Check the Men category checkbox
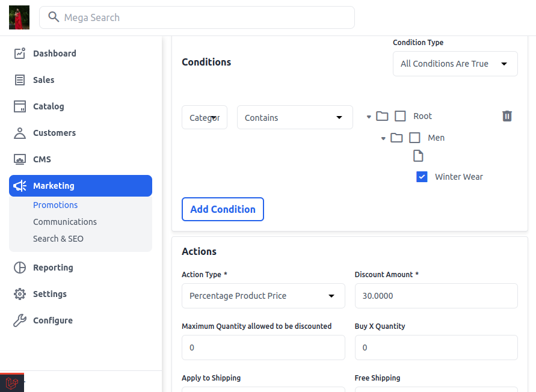The image size is (536, 392). pos(414,138)
